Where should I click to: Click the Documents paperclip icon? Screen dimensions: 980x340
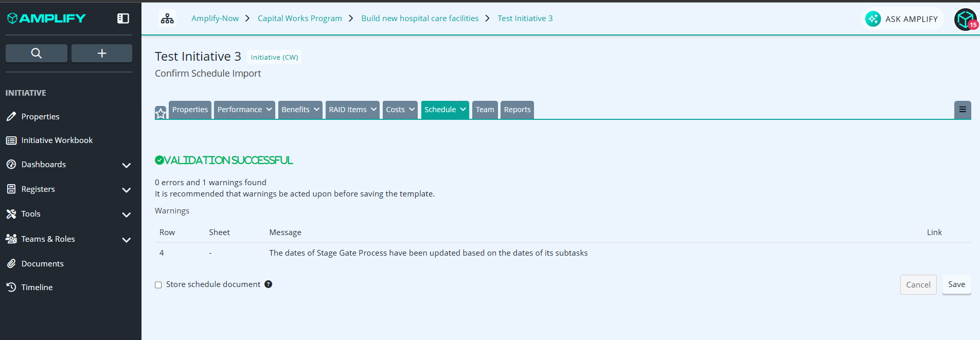point(11,263)
